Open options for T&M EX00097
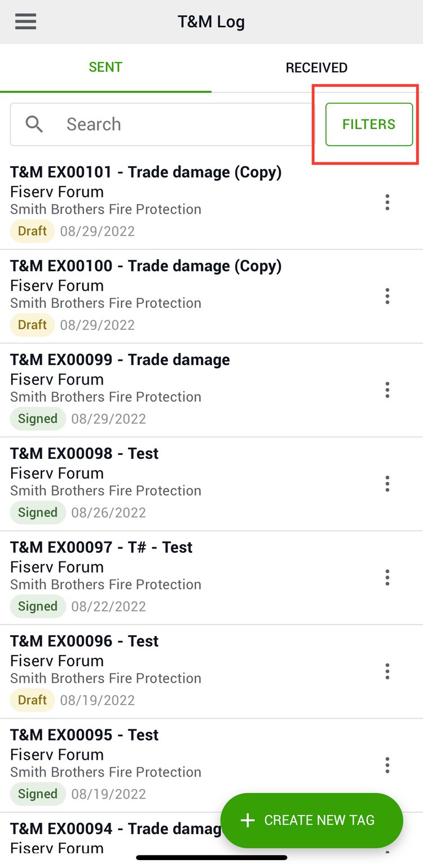The width and height of the screenshot is (423, 868). tap(387, 577)
